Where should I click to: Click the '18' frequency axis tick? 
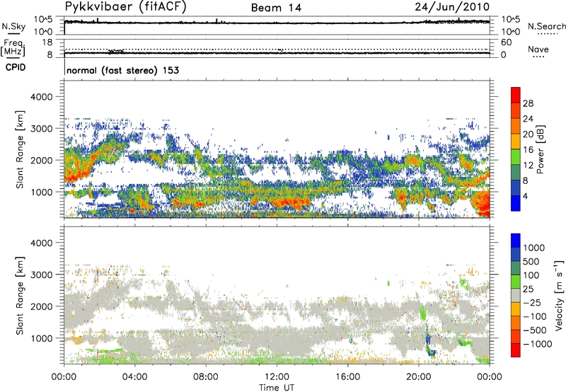click(47, 42)
